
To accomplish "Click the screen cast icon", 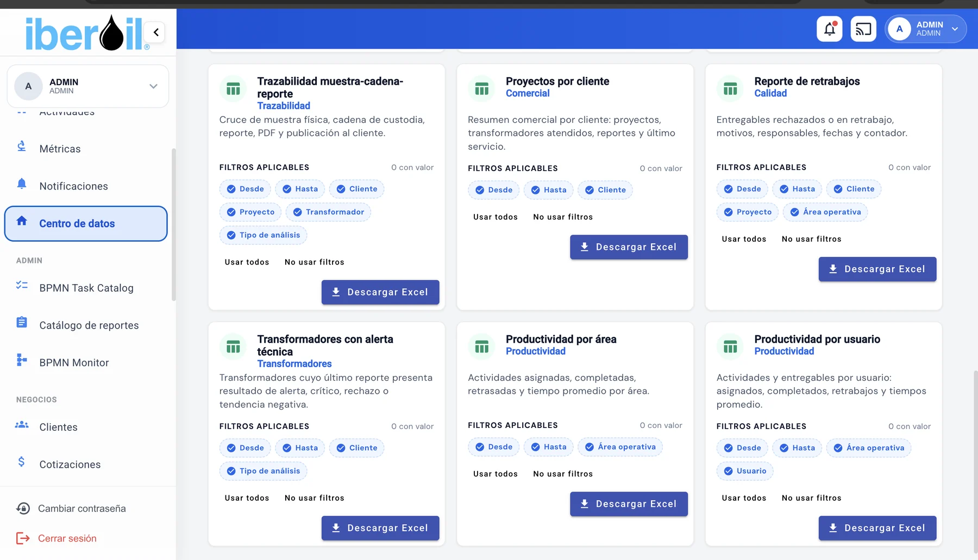I will (x=863, y=29).
